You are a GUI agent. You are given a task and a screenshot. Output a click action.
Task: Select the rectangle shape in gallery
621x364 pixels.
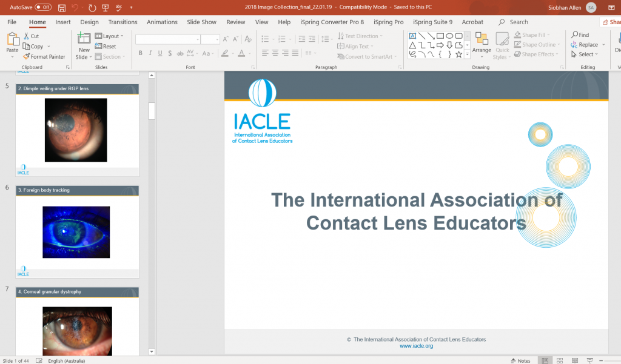(440, 36)
